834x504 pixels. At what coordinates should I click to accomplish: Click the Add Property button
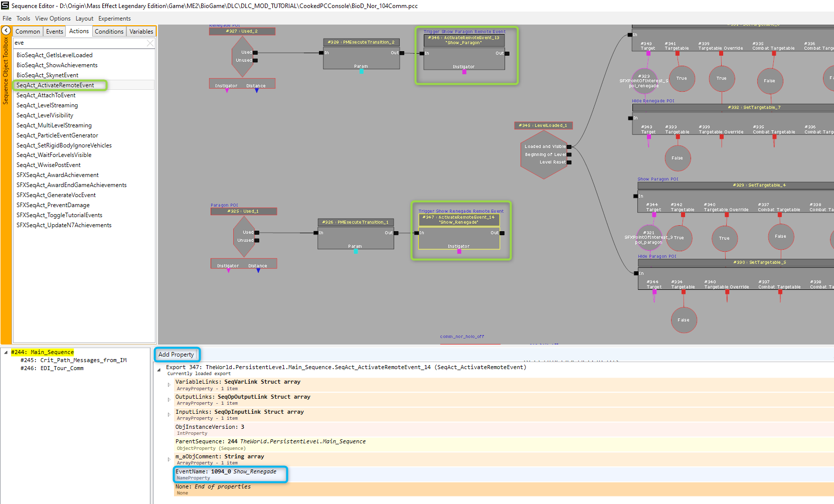click(x=176, y=355)
